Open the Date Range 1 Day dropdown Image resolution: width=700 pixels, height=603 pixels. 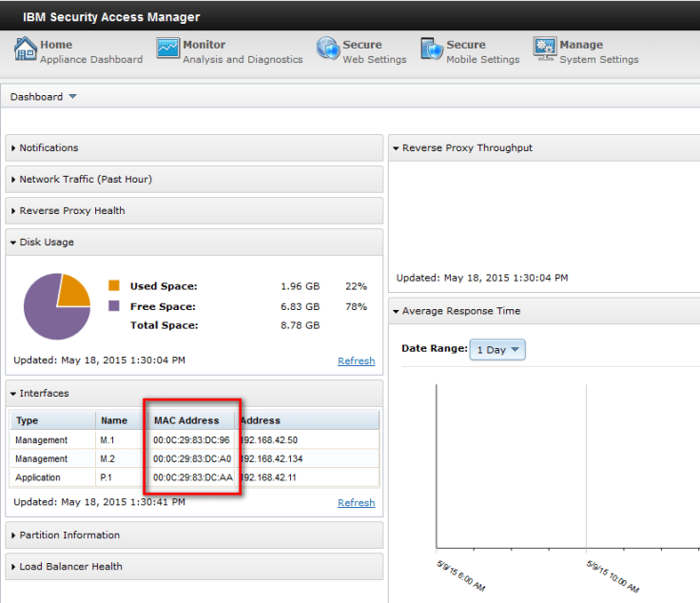tap(497, 350)
